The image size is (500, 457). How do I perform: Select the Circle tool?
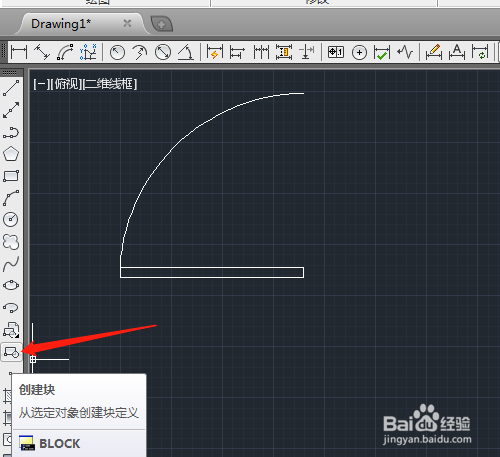coord(11,219)
